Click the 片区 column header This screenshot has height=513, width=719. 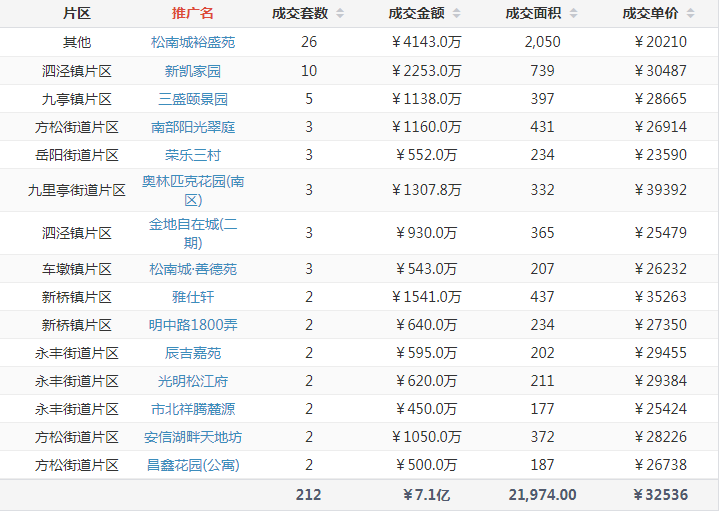(x=77, y=13)
